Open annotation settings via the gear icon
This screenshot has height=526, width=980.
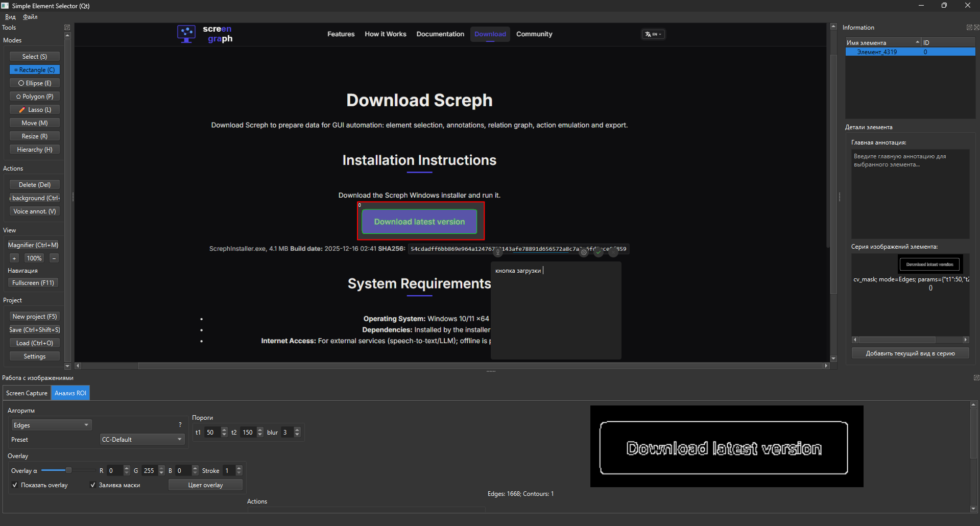584,252
